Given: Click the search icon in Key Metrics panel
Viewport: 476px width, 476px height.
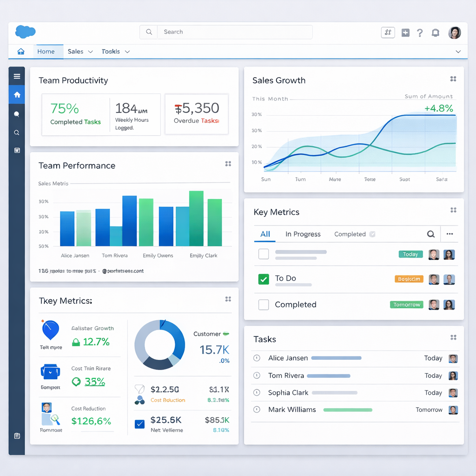Looking at the screenshot, I should tap(431, 234).
